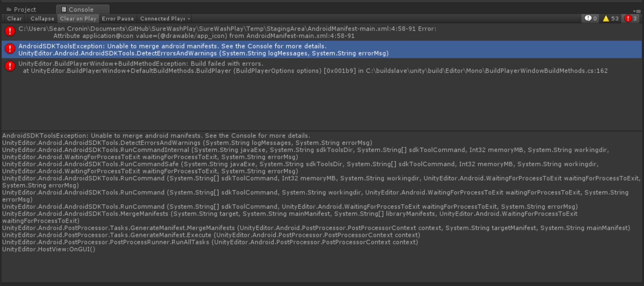Click the error icon of AndroidManifest-main.xml entry
This screenshot has width=644, height=286.
tap(10, 31)
